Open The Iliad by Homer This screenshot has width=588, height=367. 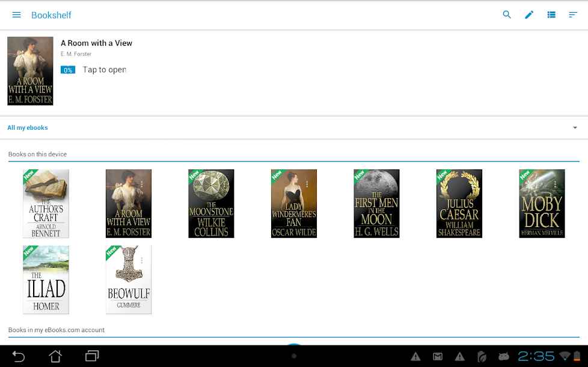tap(46, 280)
